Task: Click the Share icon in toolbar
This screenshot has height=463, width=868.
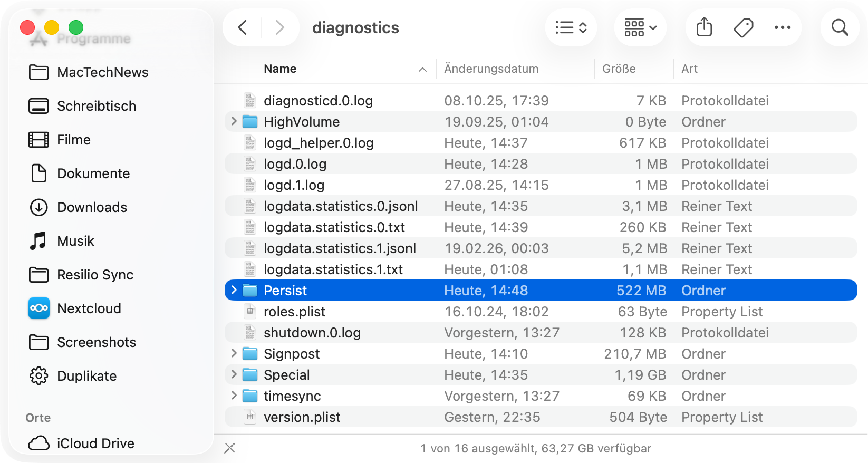Action: (x=704, y=27)
